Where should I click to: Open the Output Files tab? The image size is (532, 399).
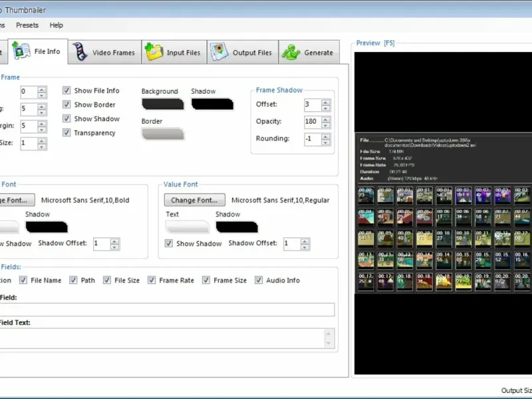243,53
